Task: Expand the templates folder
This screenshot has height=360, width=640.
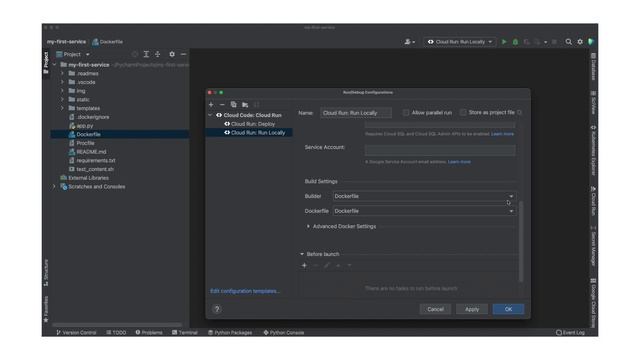Action: [62, 108]
